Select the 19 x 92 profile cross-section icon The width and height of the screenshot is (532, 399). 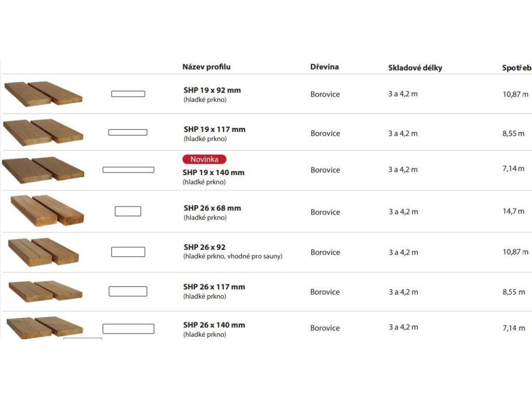[128, 94]
